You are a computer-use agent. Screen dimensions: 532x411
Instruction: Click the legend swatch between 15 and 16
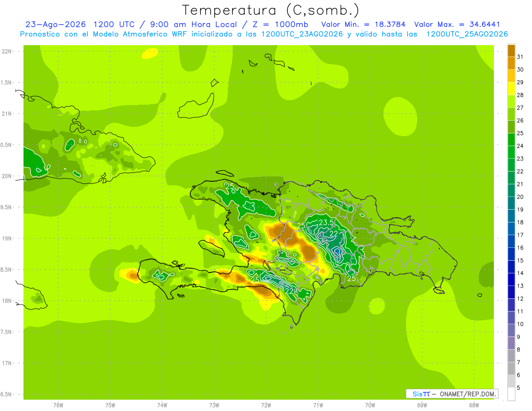click(511, 254)
